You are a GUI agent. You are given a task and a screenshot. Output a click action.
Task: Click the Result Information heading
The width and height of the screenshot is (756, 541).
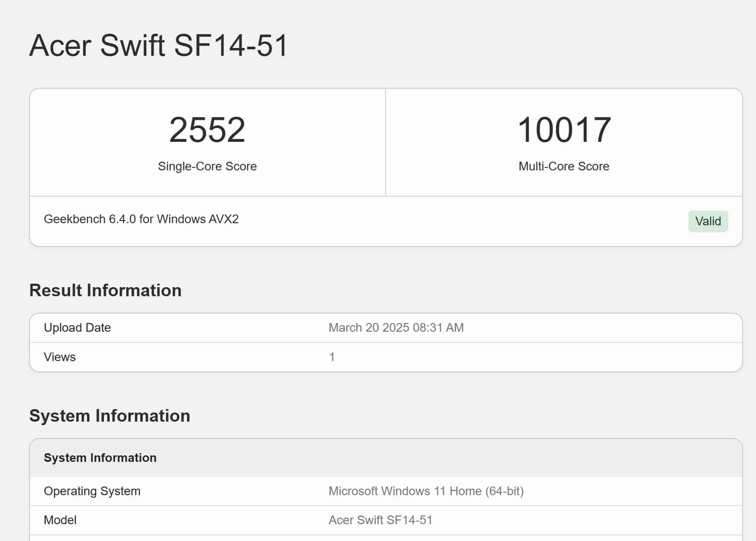(x=105, y=291)
